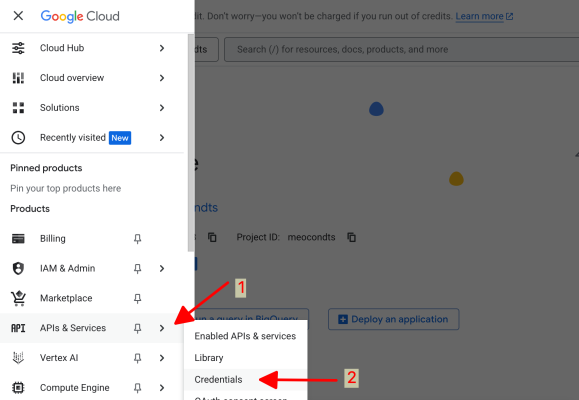579x400 pixels.
Task: Pin Billing to top products
Action: pos(137,239)
